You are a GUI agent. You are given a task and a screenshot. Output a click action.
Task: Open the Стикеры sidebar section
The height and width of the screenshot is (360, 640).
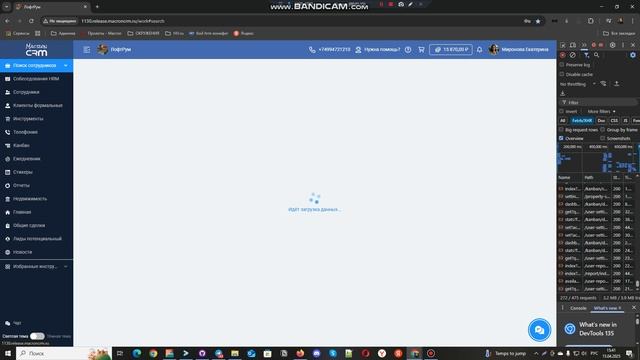point(36,172)
